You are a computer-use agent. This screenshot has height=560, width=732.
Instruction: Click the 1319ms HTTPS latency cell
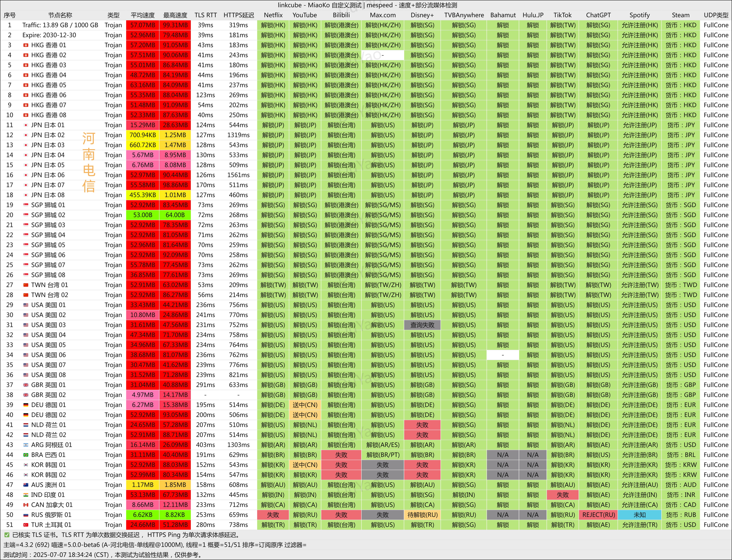(x=239, y=135)
